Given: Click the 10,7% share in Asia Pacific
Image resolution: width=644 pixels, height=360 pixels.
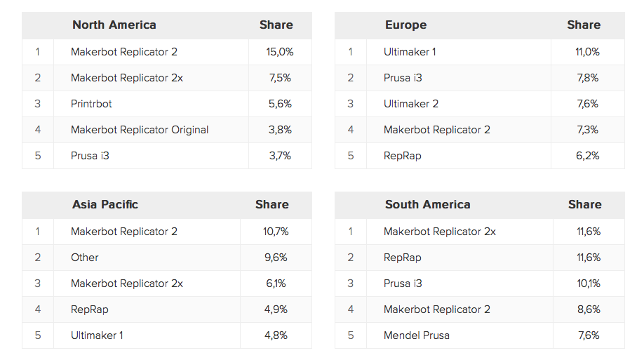Looking at the screenshot, I should coord(276,232).
